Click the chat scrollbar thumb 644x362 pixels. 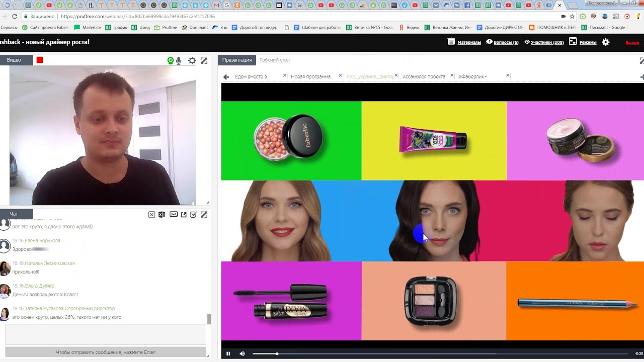point(209,319)
